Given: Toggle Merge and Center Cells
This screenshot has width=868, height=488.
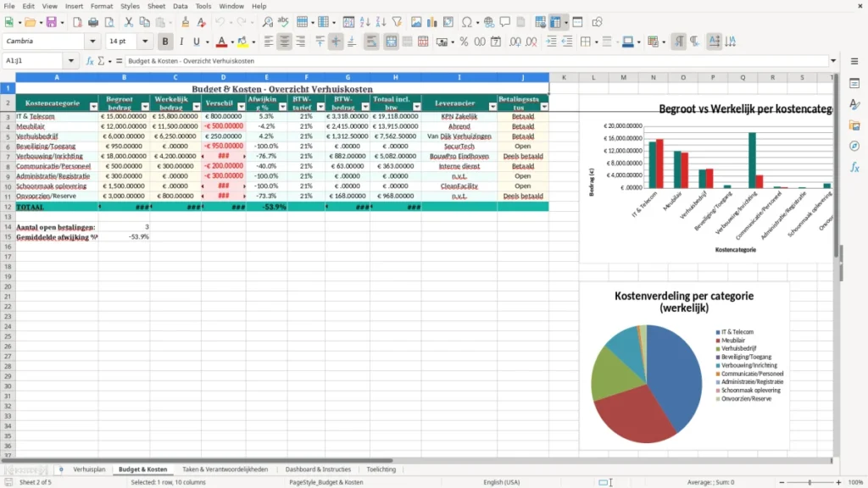Looking at the screenshot, I should pos(391,42).
